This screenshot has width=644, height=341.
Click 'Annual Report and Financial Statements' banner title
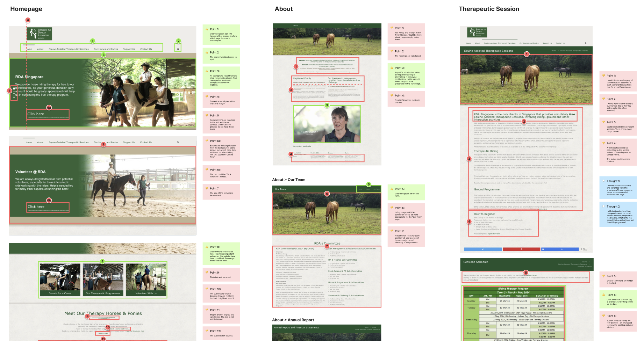pyautogui.click(x=296, y=328)
